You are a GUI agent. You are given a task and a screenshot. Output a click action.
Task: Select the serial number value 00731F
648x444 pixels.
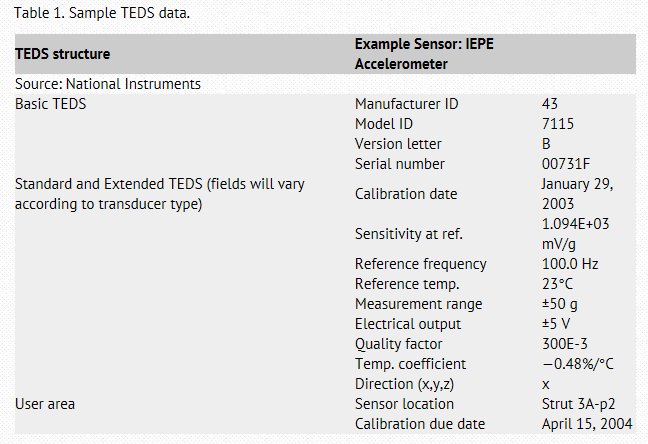(565, 164)
